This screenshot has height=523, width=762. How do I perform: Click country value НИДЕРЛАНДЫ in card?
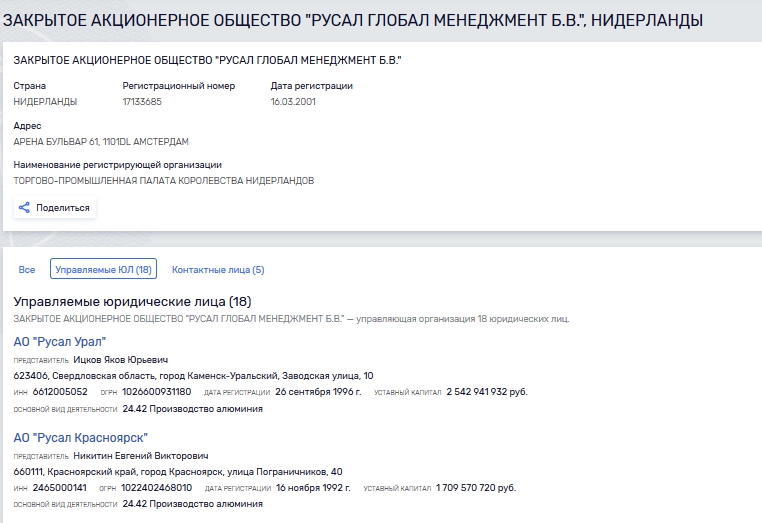[x=45, y=102]
